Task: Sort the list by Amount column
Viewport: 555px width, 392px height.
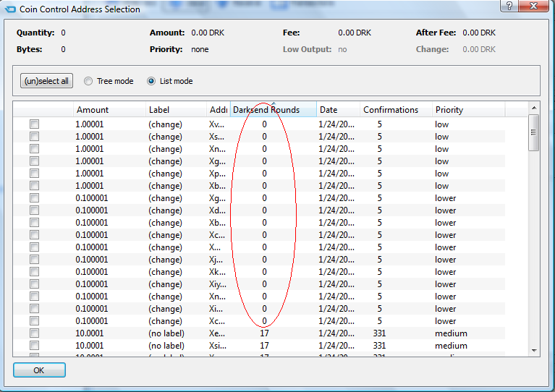Action: [x=109, y=110]
